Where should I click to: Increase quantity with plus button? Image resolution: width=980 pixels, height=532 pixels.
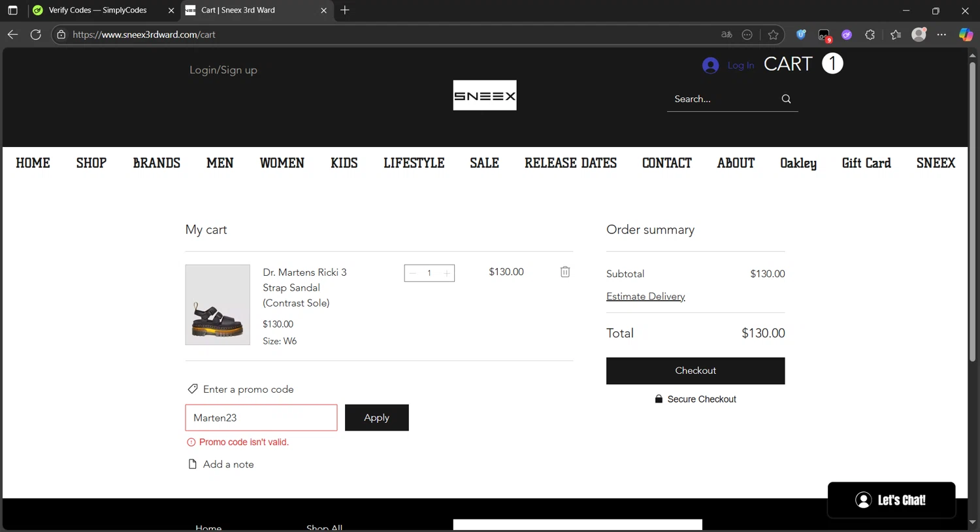click(x=447, y=273)
